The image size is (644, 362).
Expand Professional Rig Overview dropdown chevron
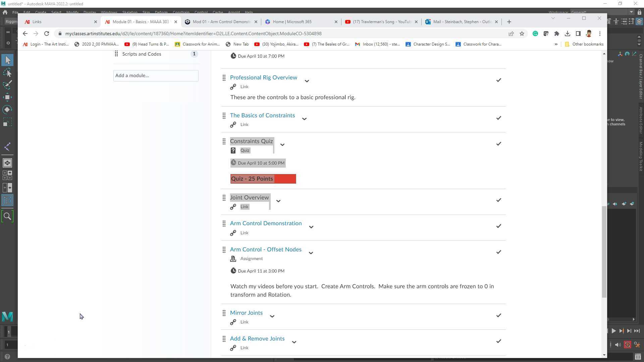click(307, 81)
